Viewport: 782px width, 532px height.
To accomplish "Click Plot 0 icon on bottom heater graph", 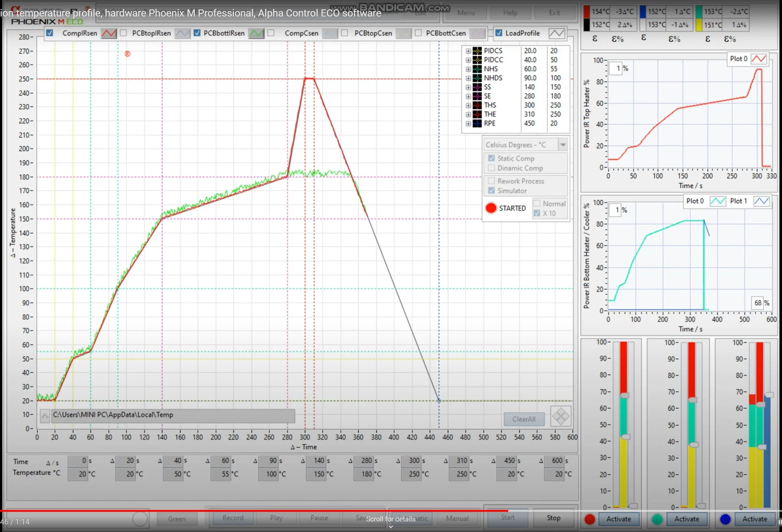I will (x=718, y=201).
